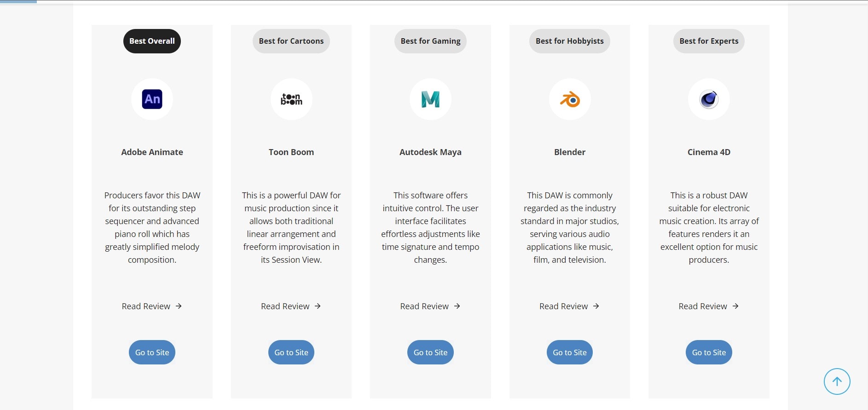This screenshot has width=868, height=410.
Task: Go to Site for Cinema 4D
Action: [x=709, y=352]
